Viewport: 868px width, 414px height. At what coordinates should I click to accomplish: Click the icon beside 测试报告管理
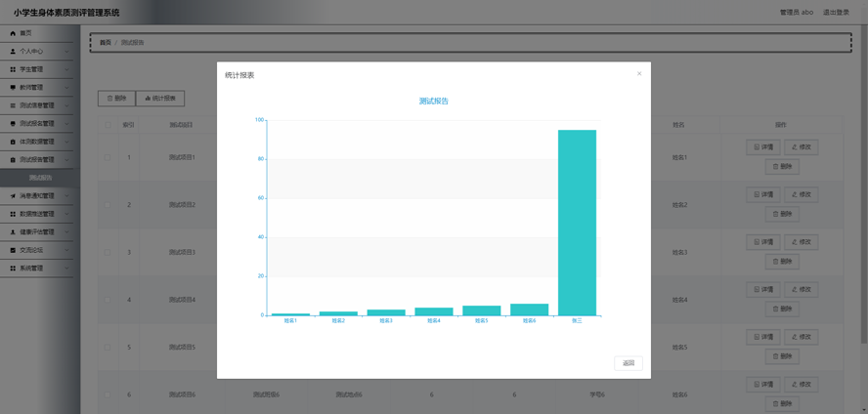(x=13, y=160)
